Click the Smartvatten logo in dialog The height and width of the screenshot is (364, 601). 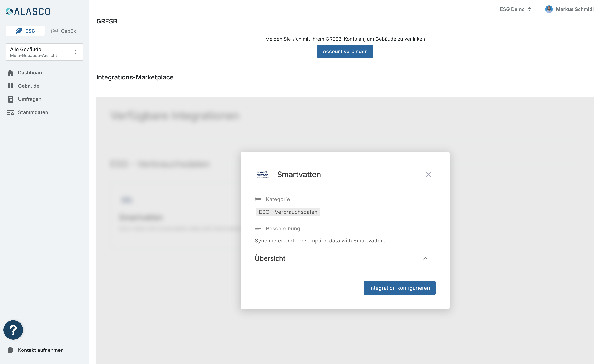click(x=263, y=174)
